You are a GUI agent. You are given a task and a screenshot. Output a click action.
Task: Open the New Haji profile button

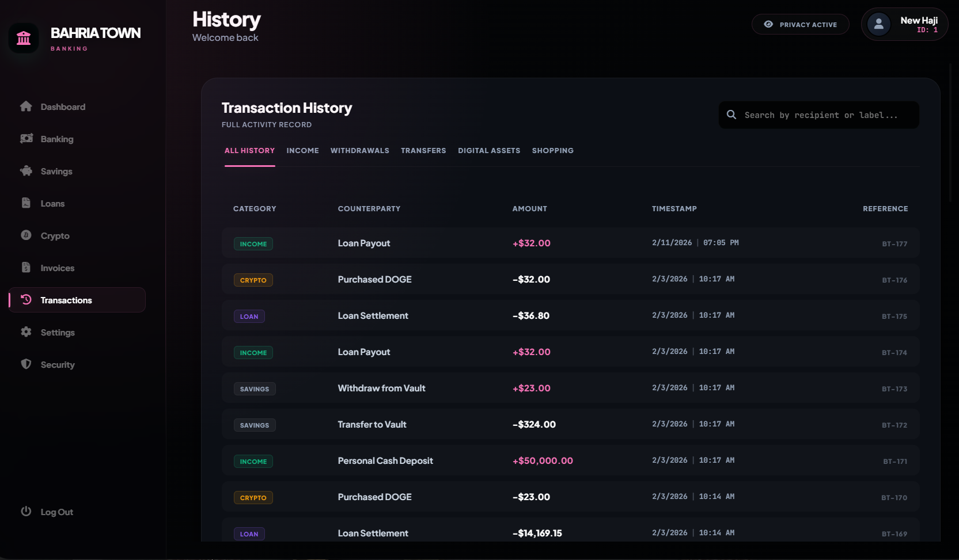coord(904,24)
